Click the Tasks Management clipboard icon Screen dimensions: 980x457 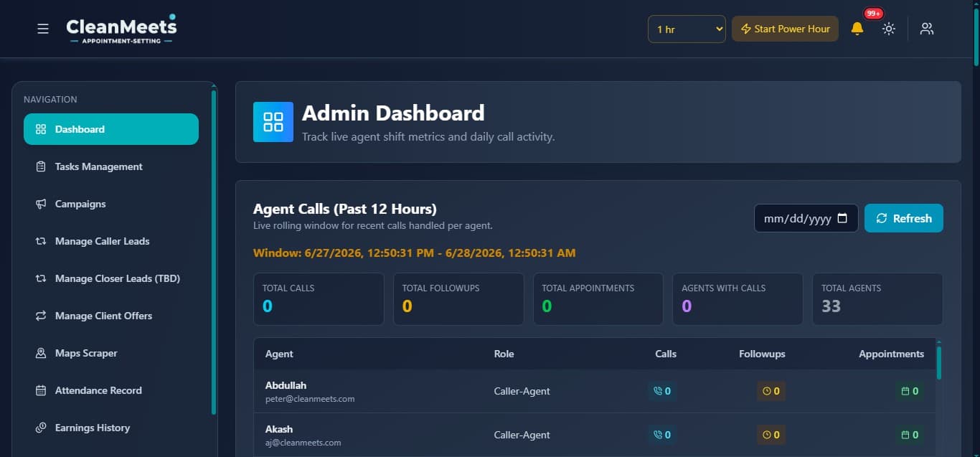[x=41, y=166]
